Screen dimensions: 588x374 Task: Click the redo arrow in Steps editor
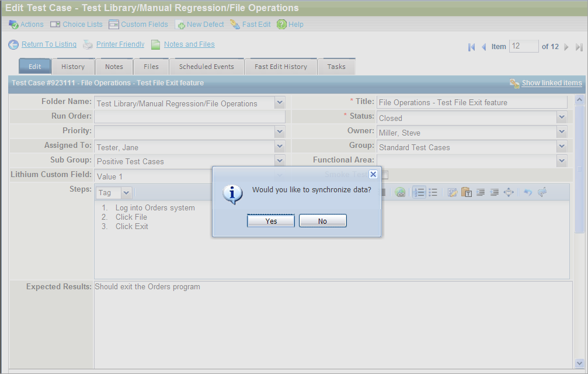pyautogui.click(x=541, y=192)
